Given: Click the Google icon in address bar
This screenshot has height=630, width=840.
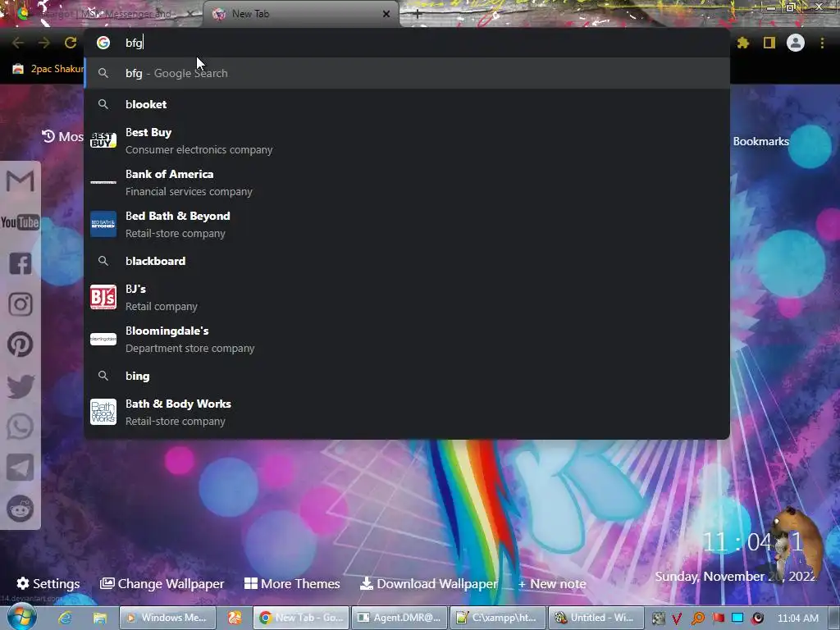Looking at the screenshot, I should click(x=103, y=43).
